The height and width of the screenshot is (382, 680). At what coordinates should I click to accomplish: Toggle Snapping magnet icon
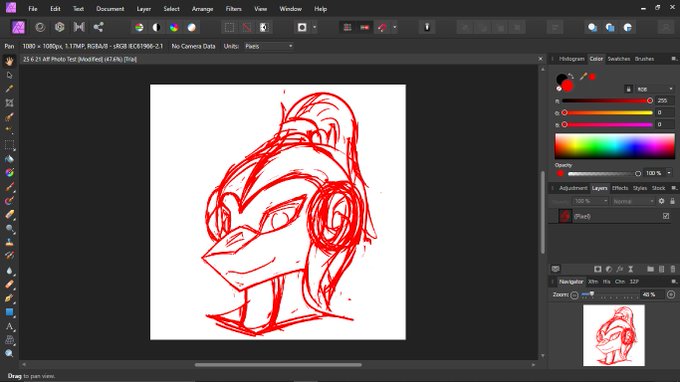coord(382,27)
